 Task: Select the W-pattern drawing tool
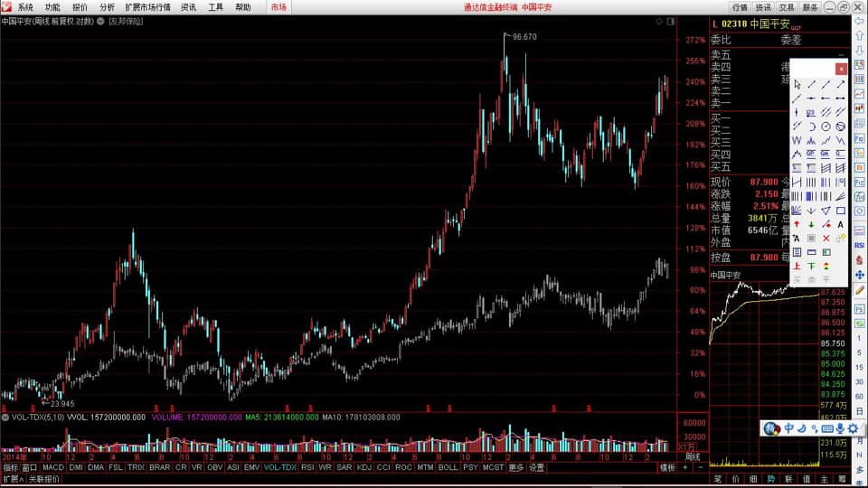797,140
